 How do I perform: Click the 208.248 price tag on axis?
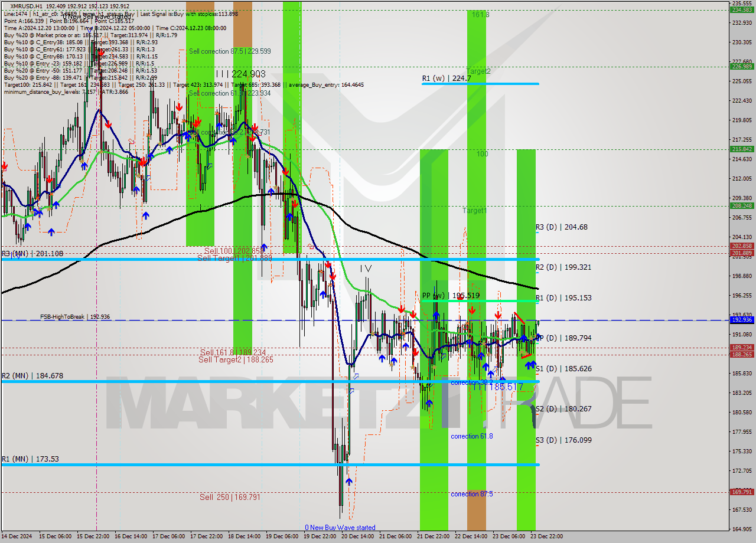click(x=742, y=205)
